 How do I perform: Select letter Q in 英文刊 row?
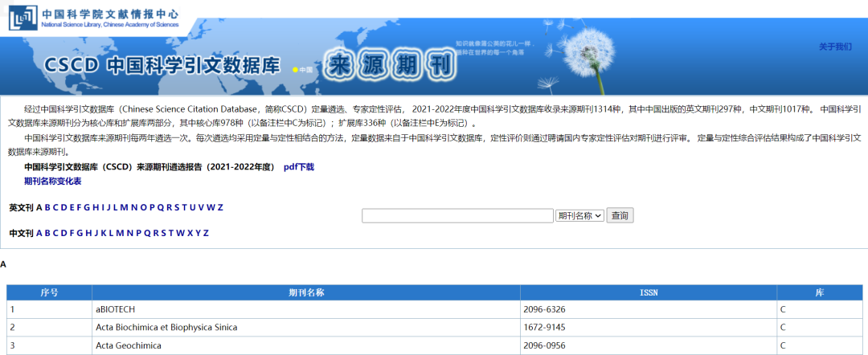point(161,207)
